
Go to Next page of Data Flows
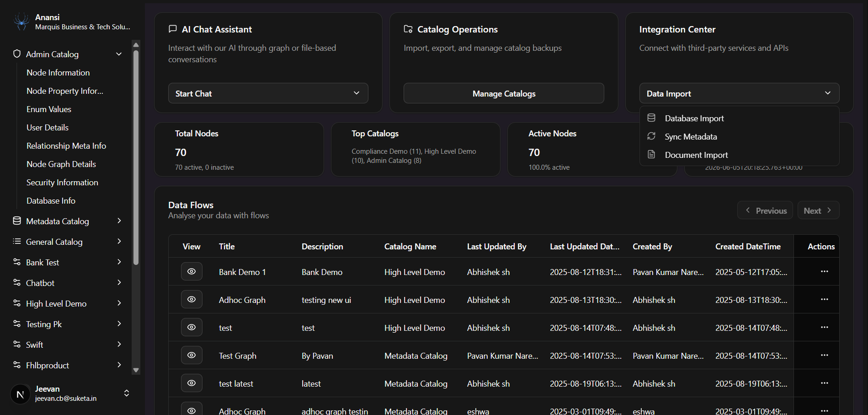tap(818, 210)
